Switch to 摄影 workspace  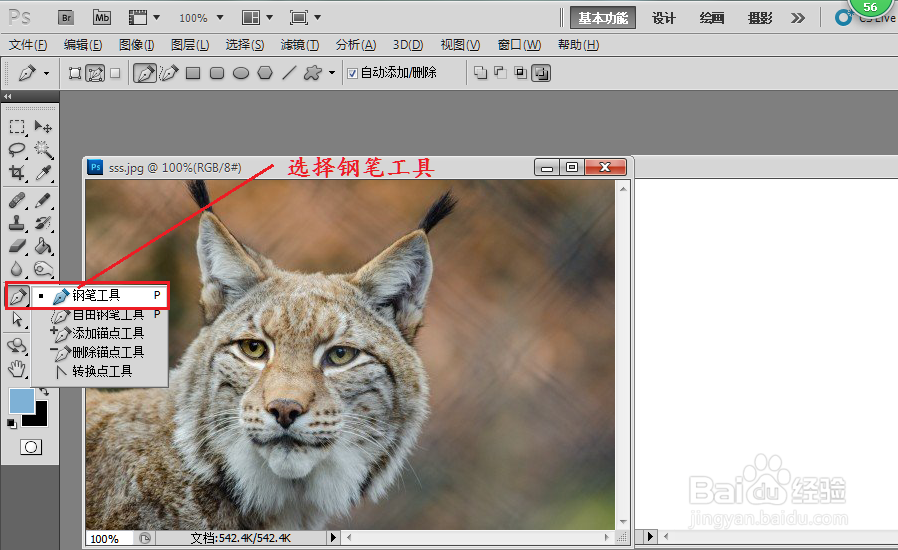point(760,18)
